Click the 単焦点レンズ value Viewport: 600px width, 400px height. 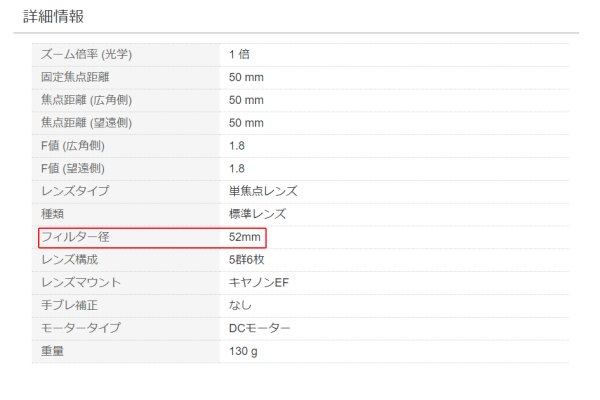[263, 191]
